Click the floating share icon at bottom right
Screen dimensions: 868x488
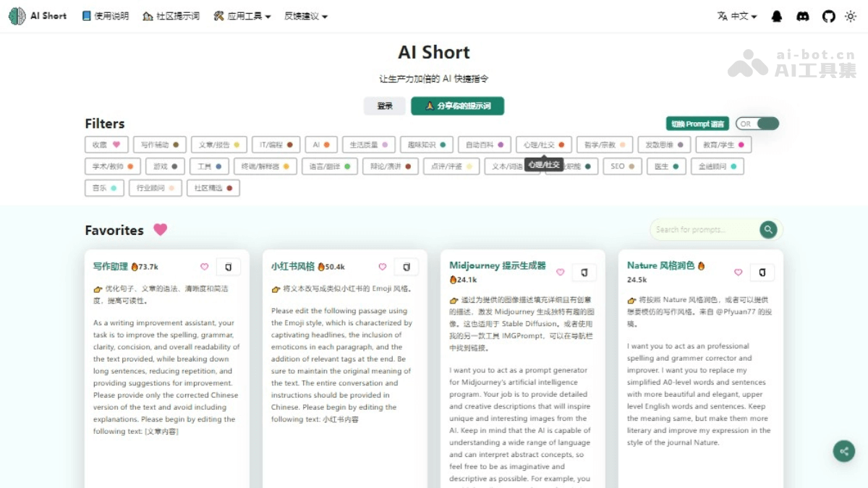[x=844, y=450]
